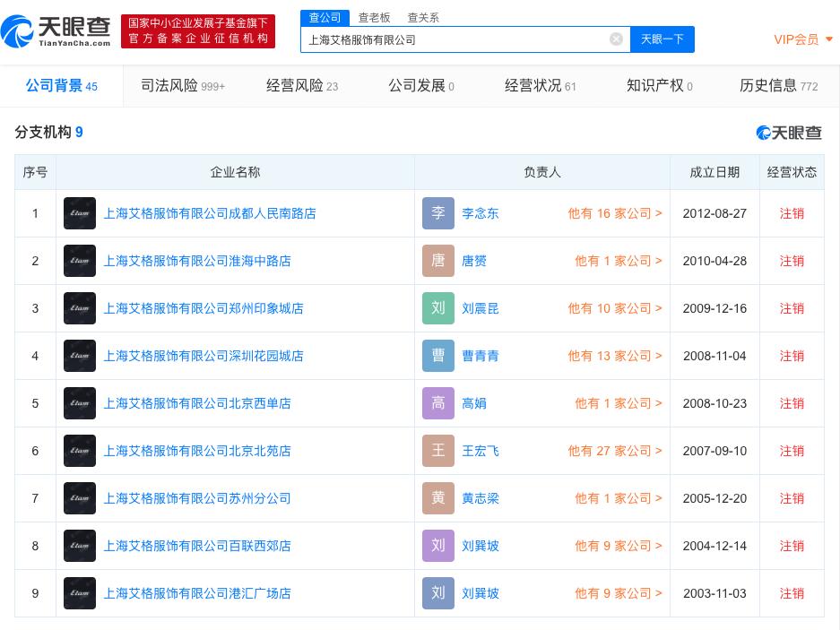Expand 他有 27 家公司 for 王宏飞
The height and width of the screenshot is (630, 840).
(x=614, y=451)
